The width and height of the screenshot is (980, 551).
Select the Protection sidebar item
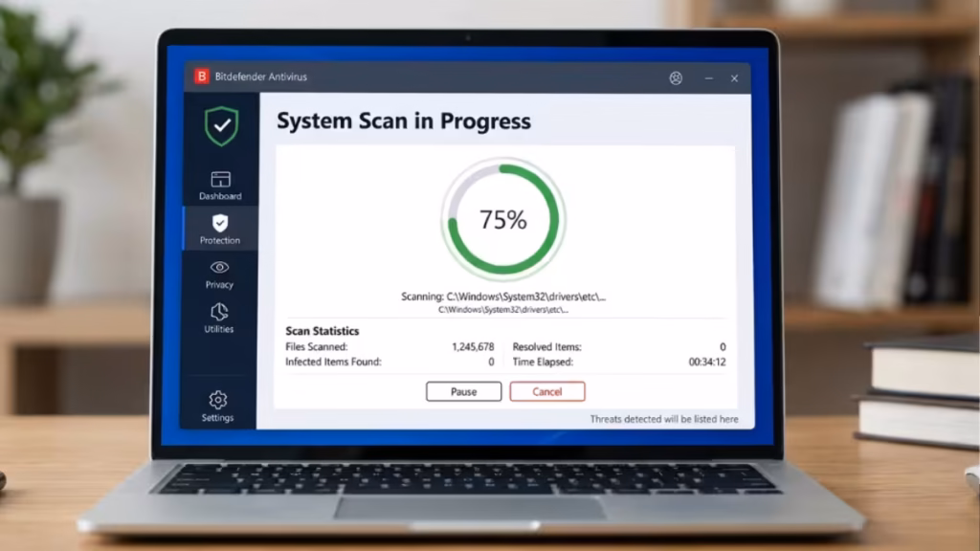coord(220,230)
